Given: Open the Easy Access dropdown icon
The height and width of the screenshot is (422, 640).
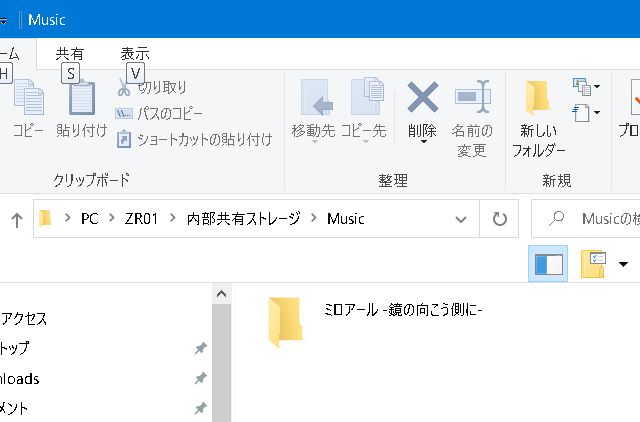Looking at the screenshot, I should point(586,113).
